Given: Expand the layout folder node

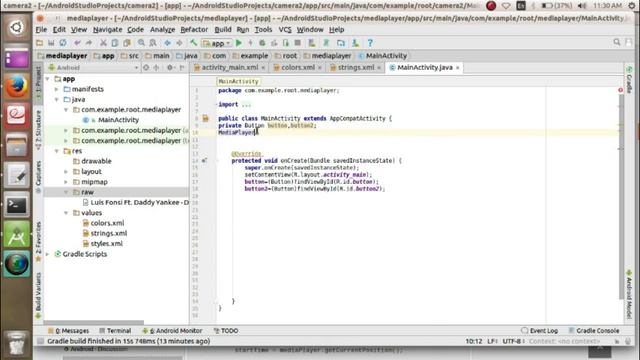Looking at the screenshot, I should [x=66, y=171].
